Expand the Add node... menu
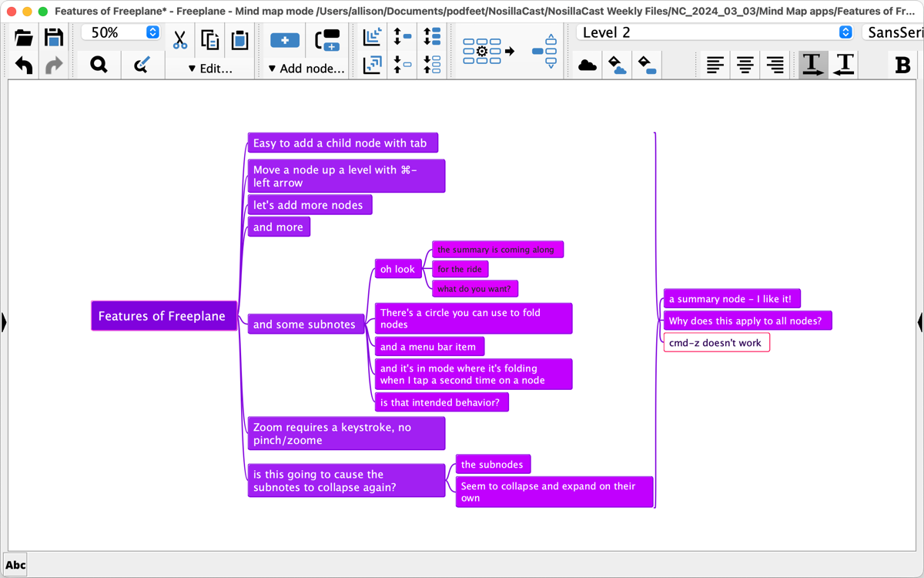Viewport: 924px width, 578px height. click(x=306, y=69)
